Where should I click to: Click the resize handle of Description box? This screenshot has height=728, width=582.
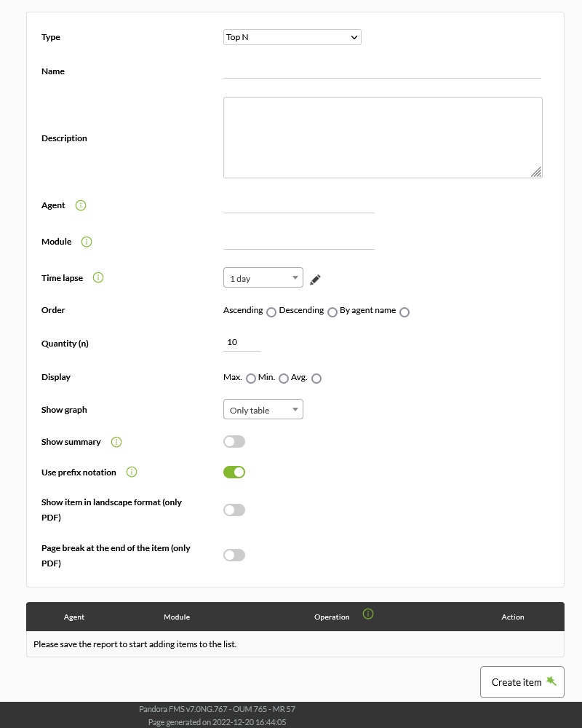(536, 172)
